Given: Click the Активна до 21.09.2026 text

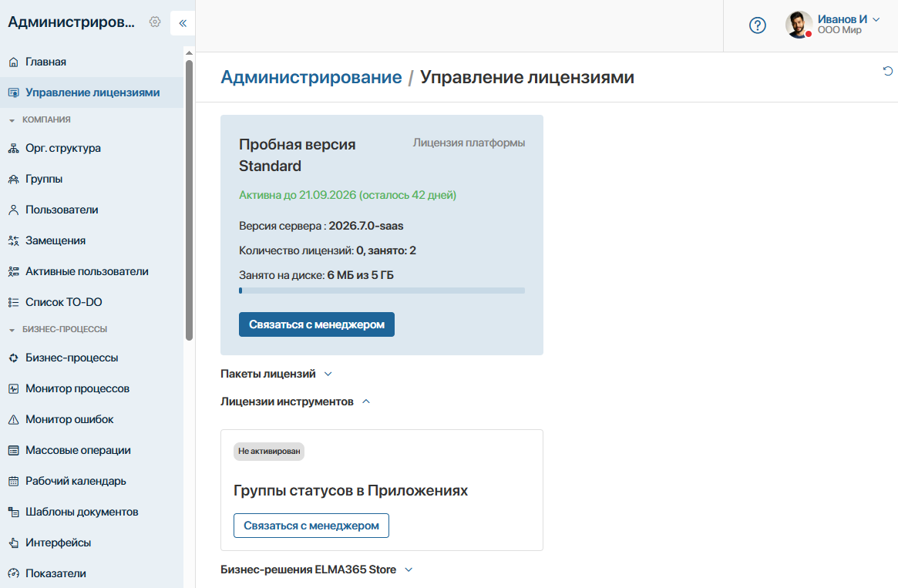Looking at the screenshot, I should pos(348,195).
